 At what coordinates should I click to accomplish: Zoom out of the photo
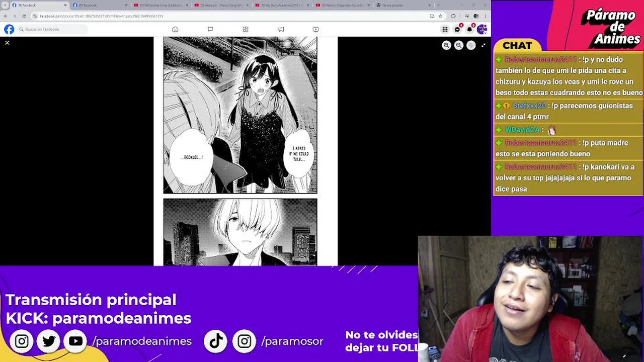point(459,45)
